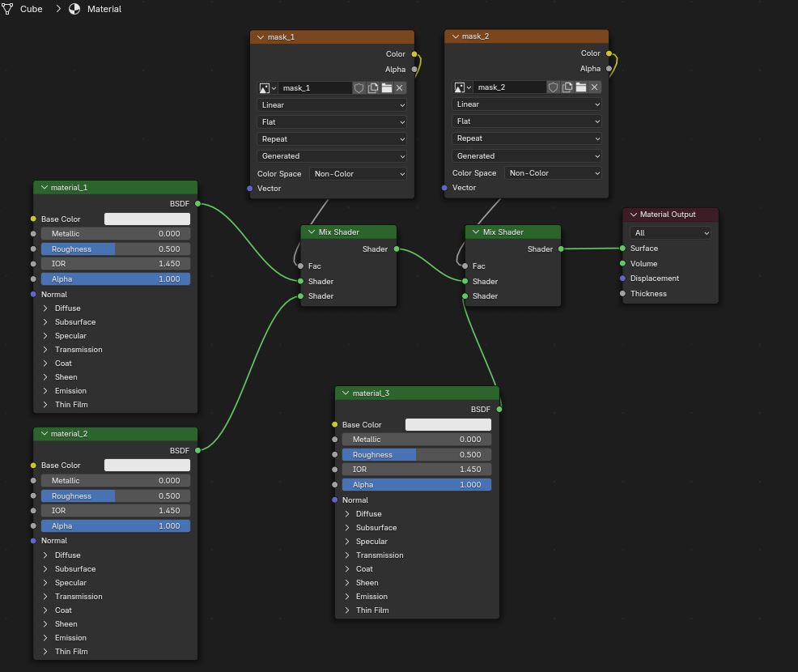
Task: Click the BSDF output socket of material_2
Action: pyautogui.click(x=198, y=450)
